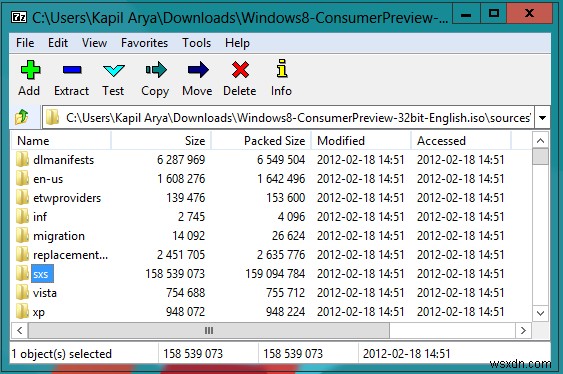Click horizontal scrollbar left arrow
This screenshot has height=374, width=563.
tap(20, 330)
